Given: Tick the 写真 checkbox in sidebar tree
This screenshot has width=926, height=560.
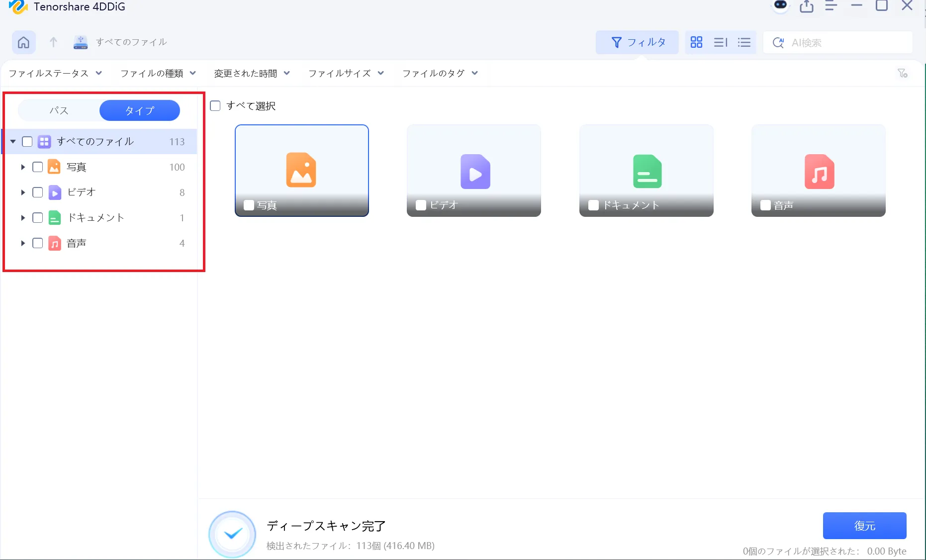Looking at the screenshot, I should [x=38, y=167].
